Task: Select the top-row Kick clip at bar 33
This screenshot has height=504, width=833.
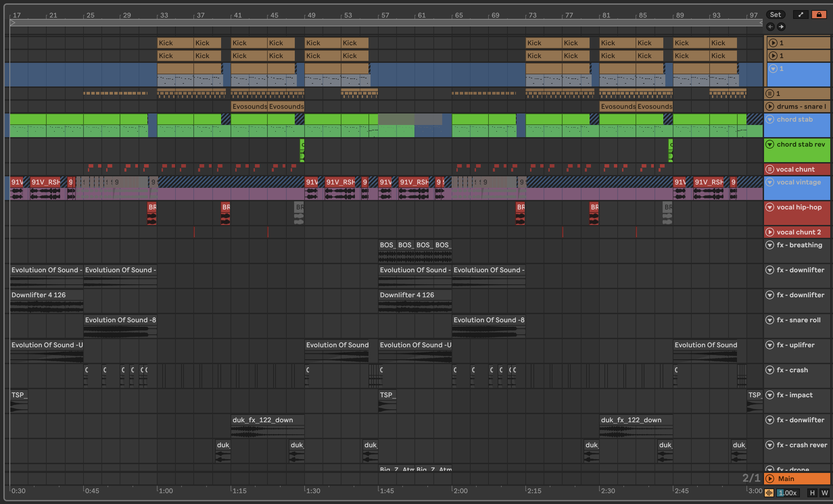Action: point(175,43)
